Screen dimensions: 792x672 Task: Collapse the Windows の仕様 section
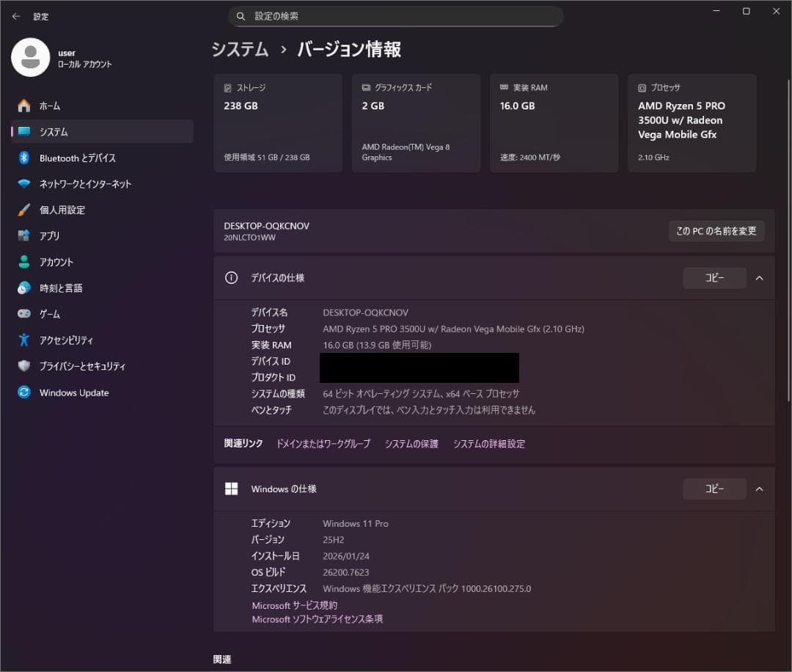click(759, 489)
